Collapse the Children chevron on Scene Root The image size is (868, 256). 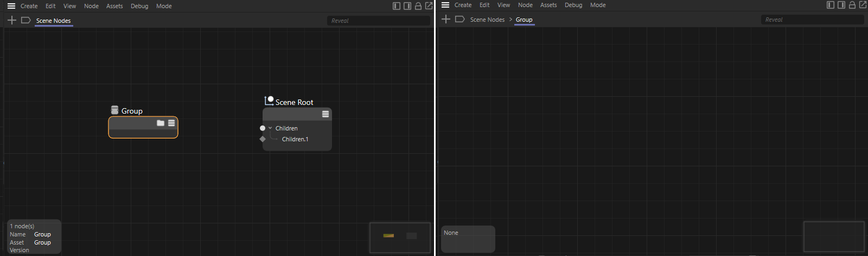click(x=270, y=128)
